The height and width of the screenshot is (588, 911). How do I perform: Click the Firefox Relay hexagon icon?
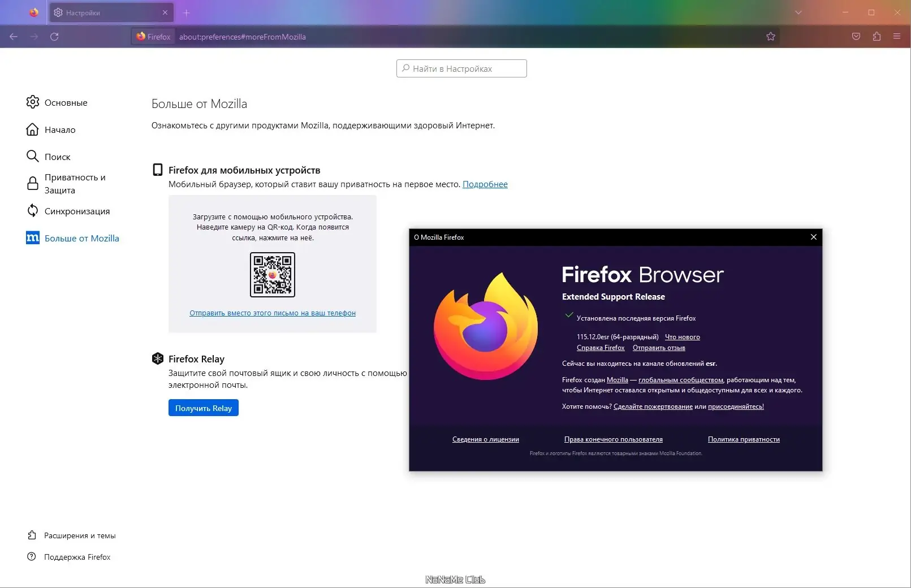[158, 358]
